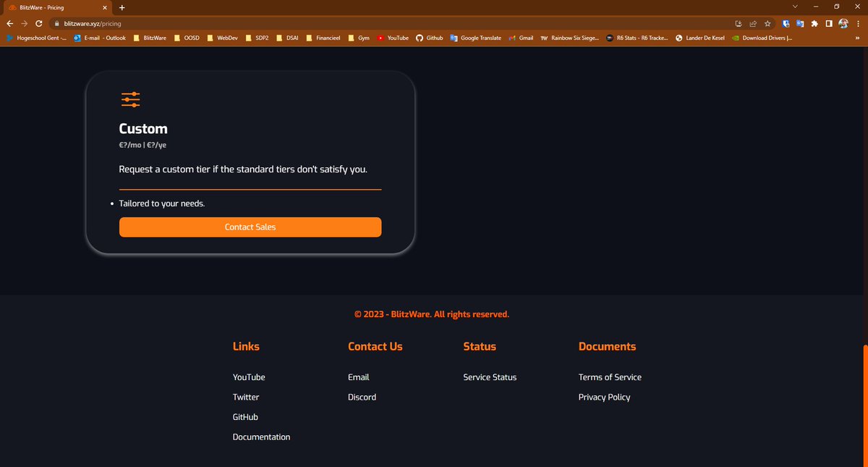This screenshot has height=467, width=868.
Task: Open the Chrome three-dot menu
Action: pyautogui.click(x=859, y=23)
